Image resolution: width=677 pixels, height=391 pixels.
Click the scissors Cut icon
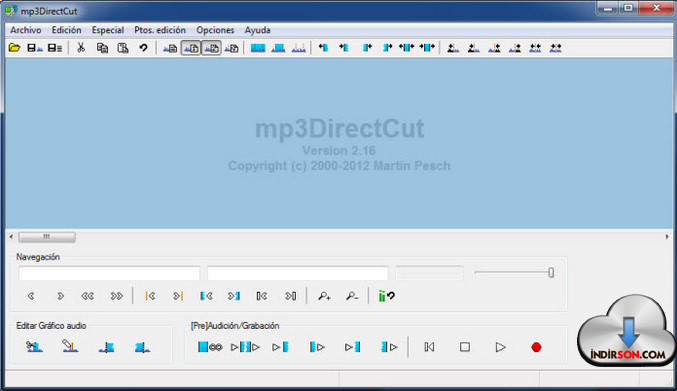[81, 47]
